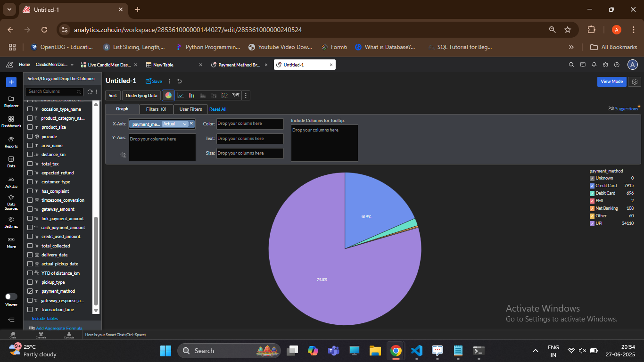Open Zia Suggestions link

coord(623,108)
